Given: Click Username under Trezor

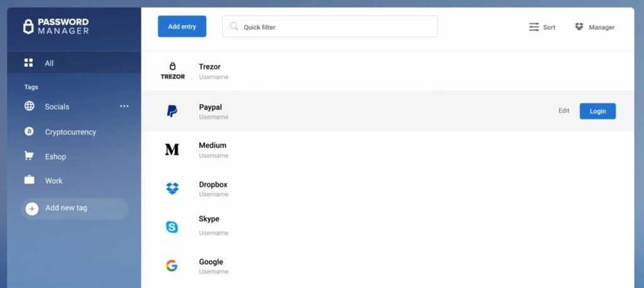Looking at the screenshot, I should 214,77.
